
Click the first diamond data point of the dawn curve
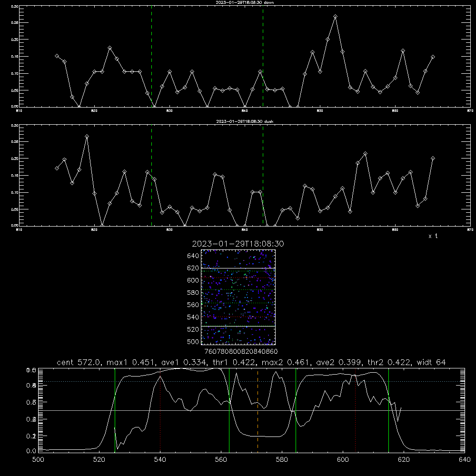point(57,56)
